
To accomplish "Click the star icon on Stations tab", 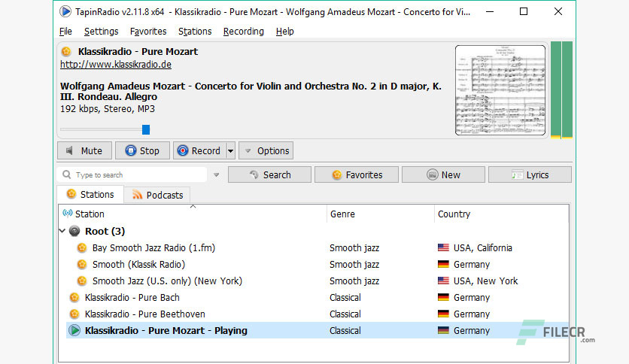I will pyautogui.click(x=71, y=193).
